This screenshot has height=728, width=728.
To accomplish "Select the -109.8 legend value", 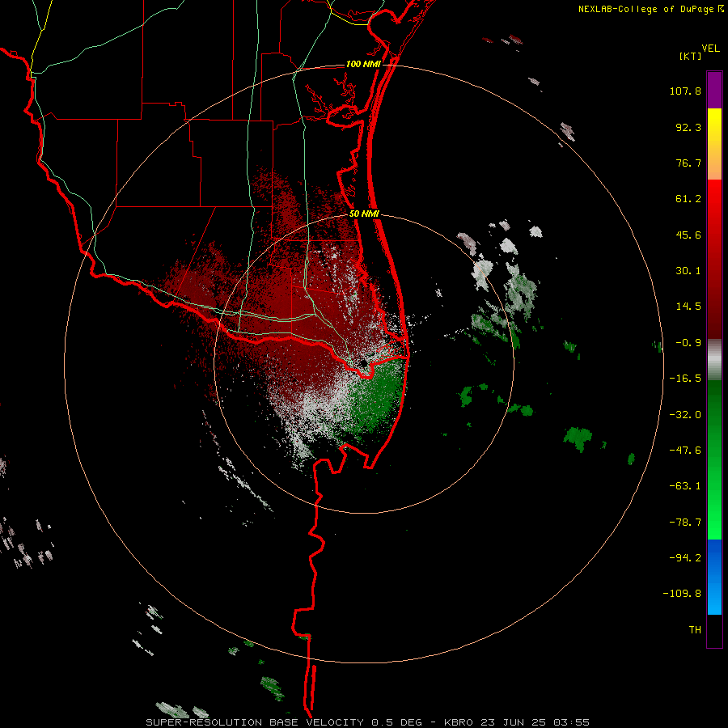I will coord(682,594).
